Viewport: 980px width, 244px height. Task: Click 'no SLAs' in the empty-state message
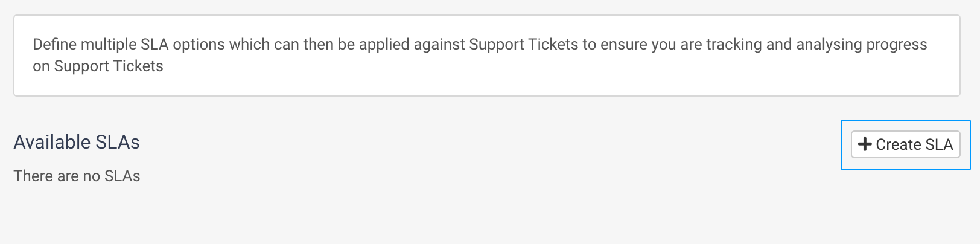point(112,176)
